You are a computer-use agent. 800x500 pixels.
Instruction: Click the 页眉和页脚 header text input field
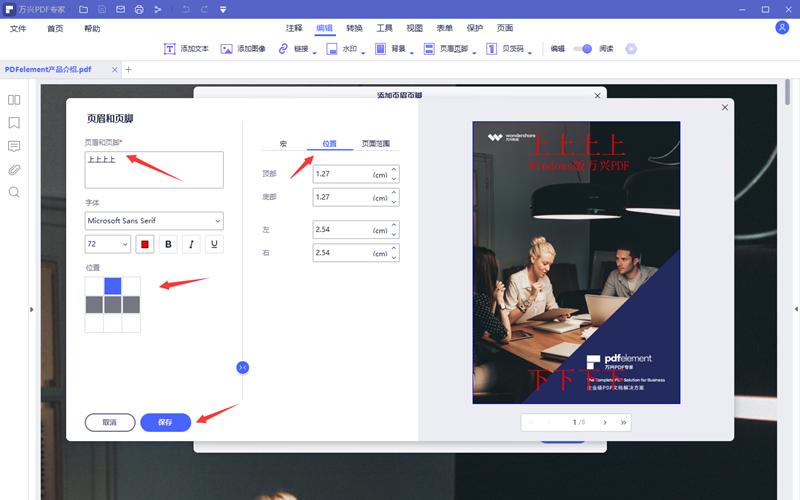tap(154, 170)
